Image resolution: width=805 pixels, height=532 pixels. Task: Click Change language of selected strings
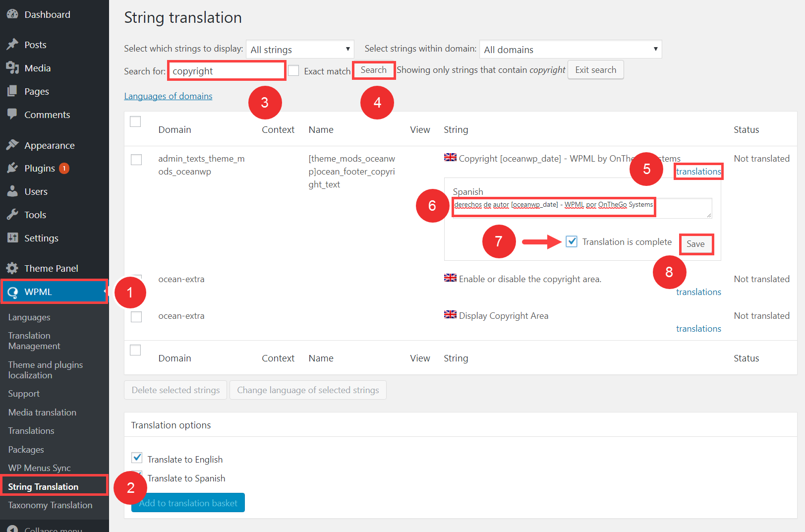tap(308, 390)
